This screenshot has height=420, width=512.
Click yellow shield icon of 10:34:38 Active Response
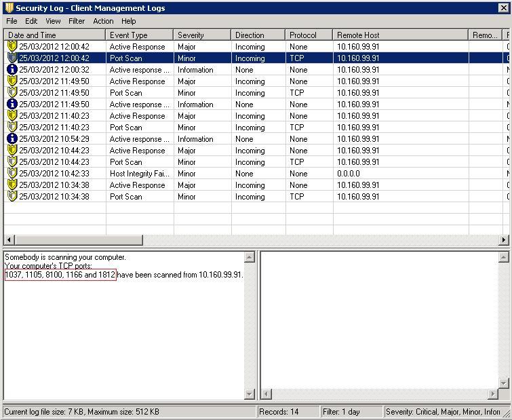(x=12, y=185)
